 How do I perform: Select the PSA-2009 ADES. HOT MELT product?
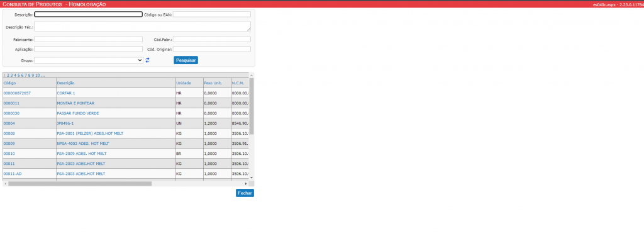(81, 154)
